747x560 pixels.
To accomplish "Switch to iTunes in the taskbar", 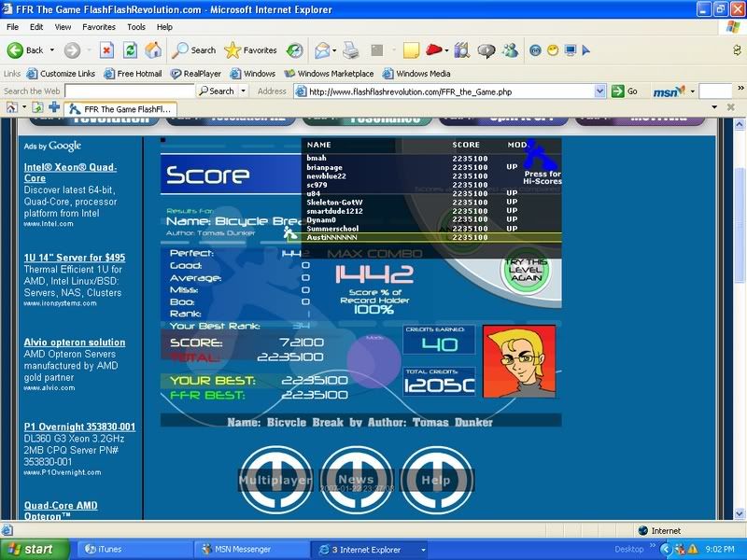I will point(110,550).
